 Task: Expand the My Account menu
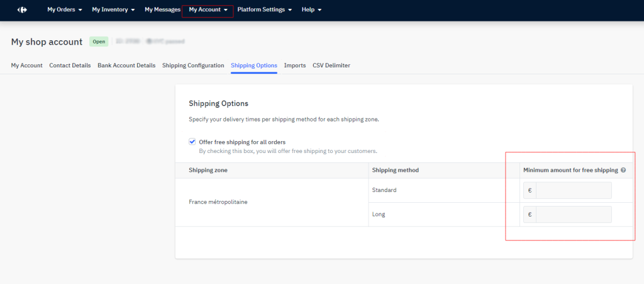click(208, 10)
